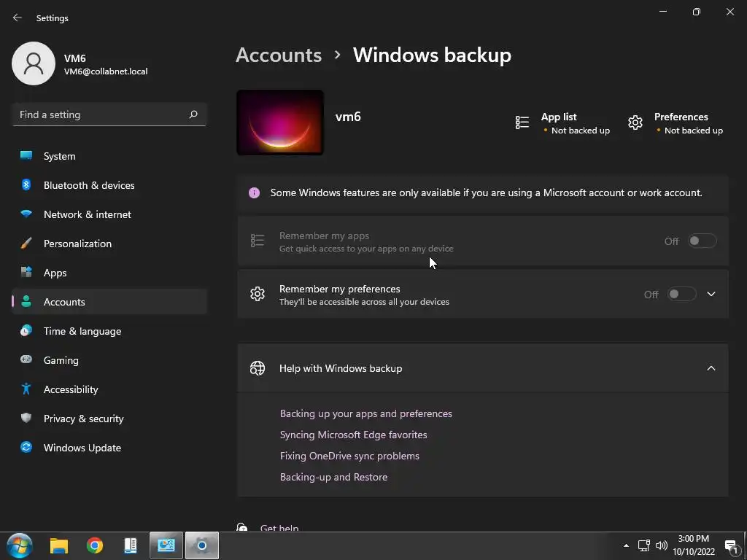Open Backing up your apps and preferences link
Image resolution: width=747 pixels, height=560 pixels.
(366, 413)
